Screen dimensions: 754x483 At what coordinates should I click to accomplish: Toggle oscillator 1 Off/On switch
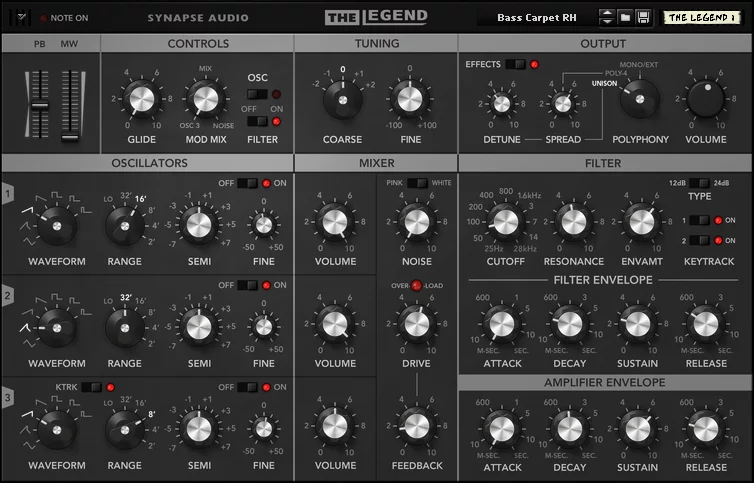click(247, 183)
